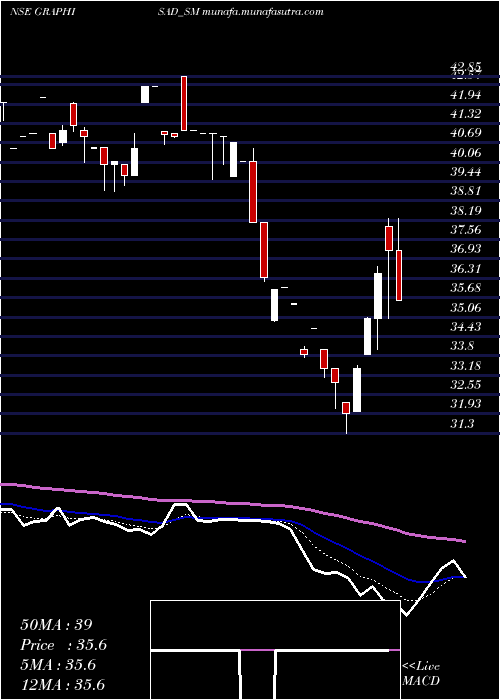
Task: Select the 40.06 price level label
Action: pyautogui.click(x=466, y=153)
